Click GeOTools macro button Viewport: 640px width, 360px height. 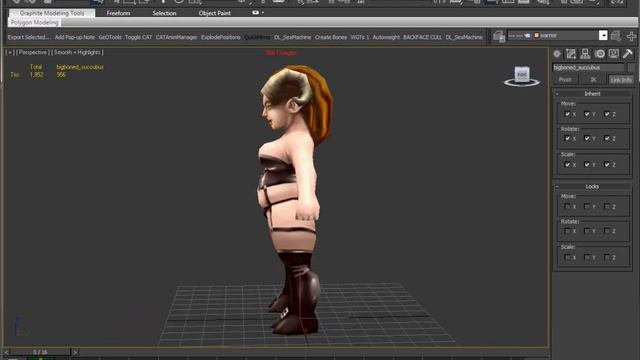point(110,37)
